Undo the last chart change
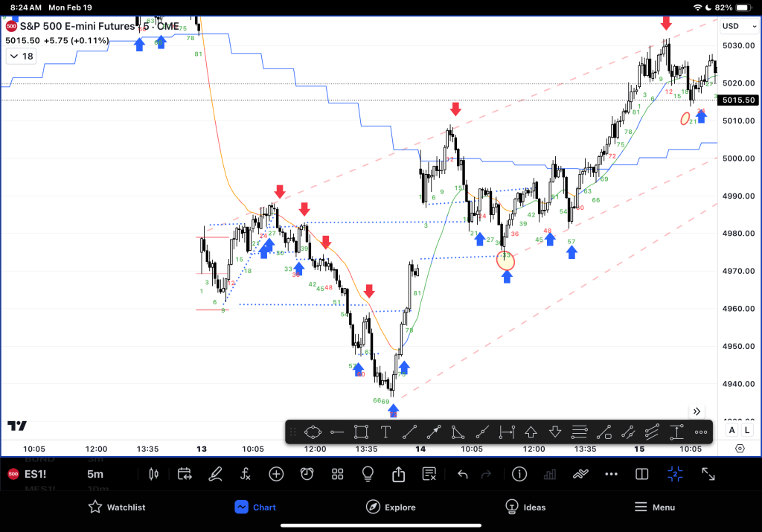 [x=462, y=474]
